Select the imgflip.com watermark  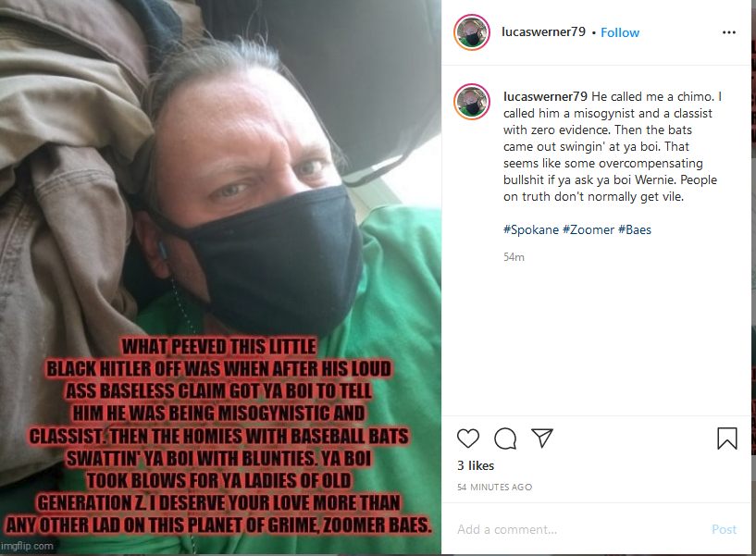[x=27, y=546]
